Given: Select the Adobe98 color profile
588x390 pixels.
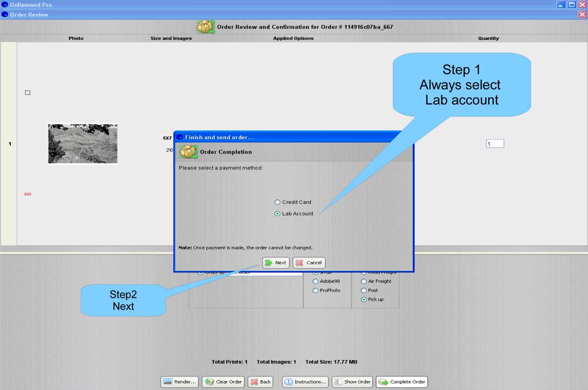Looking at the screenshot, I should pyautogui.click(x=316, y=281).
